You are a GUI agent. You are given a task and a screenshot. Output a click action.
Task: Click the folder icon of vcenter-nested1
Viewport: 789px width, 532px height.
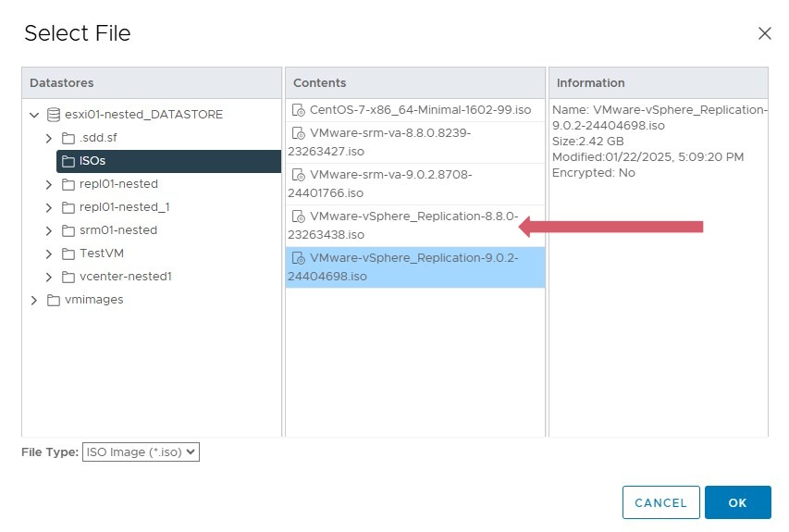(x=68, y=277)
